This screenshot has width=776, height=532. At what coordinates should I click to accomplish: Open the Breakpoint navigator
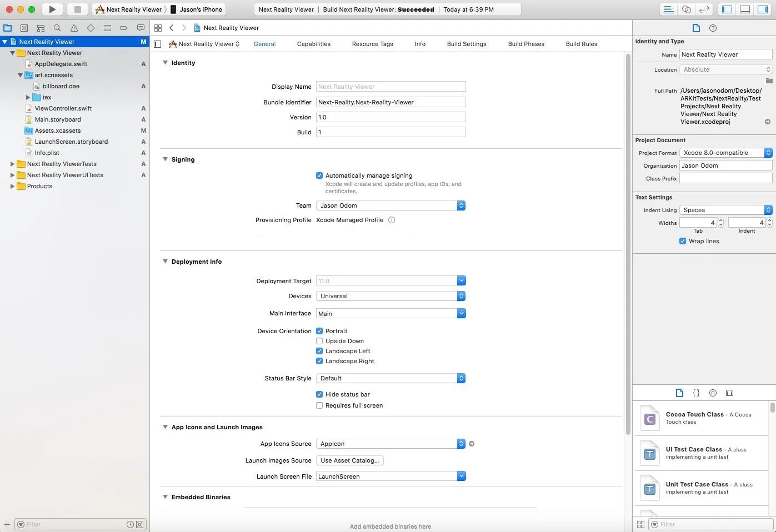pyautogui.click(x=124, y=28)
